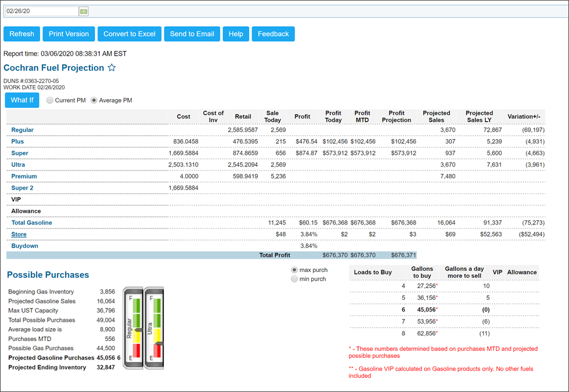Click the Average load size value 8,900
This screenshot has height=392, width=569.
[107, 330]
